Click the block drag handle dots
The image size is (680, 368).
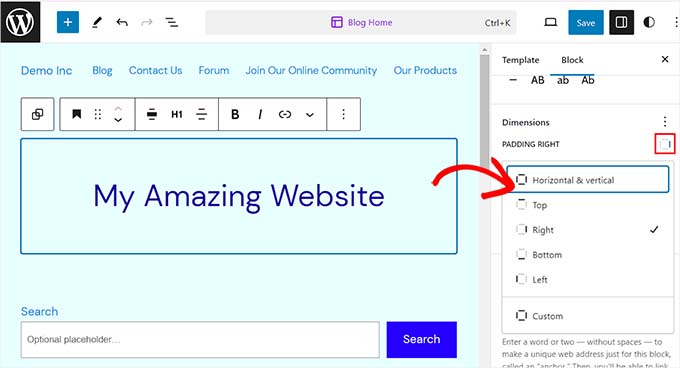(x=98, y=114)
